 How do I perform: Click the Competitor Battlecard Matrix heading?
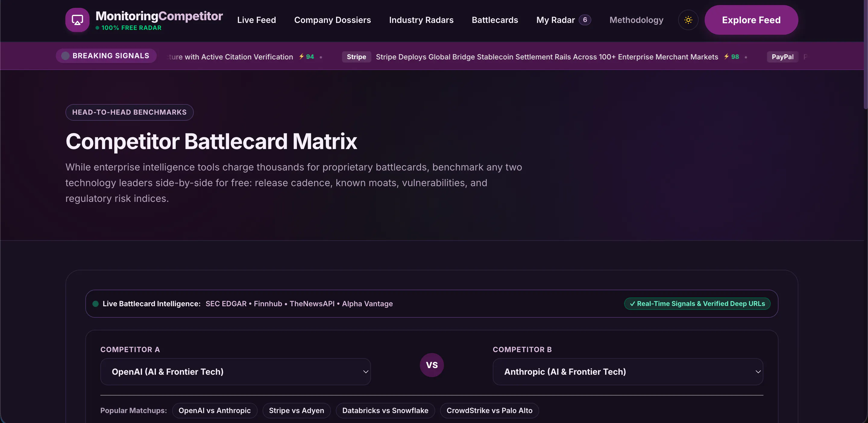[x=211, y=141]
